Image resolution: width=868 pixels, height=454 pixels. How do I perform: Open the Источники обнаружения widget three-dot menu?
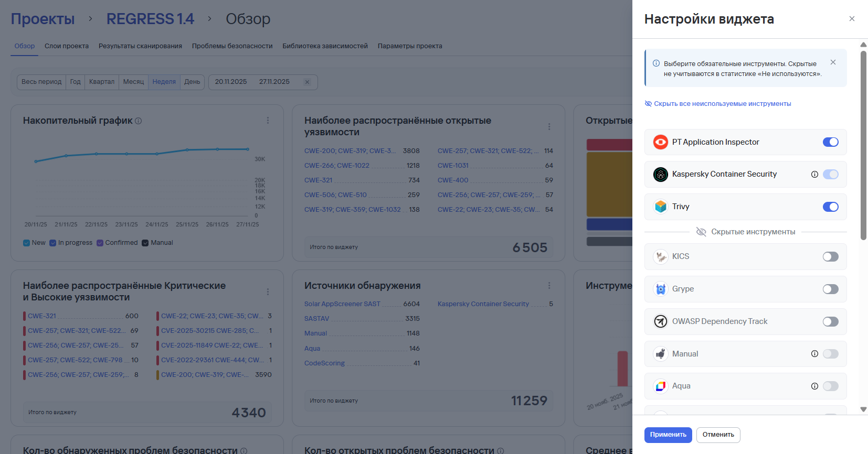click(x=549, y=286)
